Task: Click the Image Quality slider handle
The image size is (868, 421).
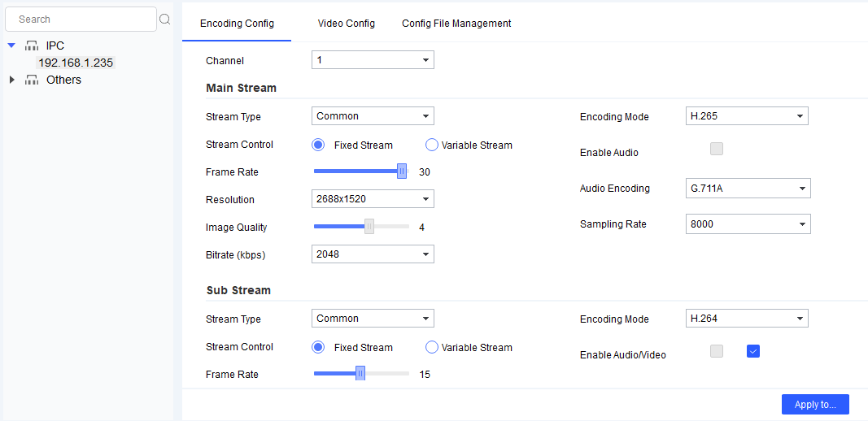Action: pyautogui.click(x=369, y=226)
